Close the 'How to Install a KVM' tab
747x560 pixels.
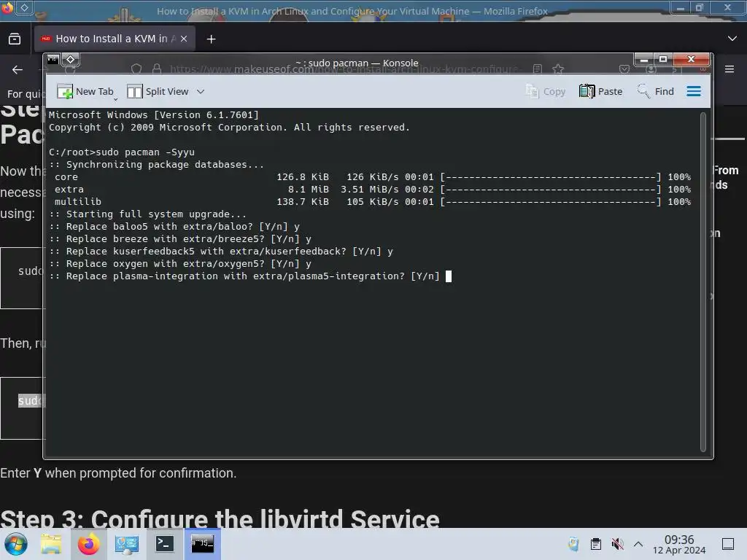[x=184, y=39]
